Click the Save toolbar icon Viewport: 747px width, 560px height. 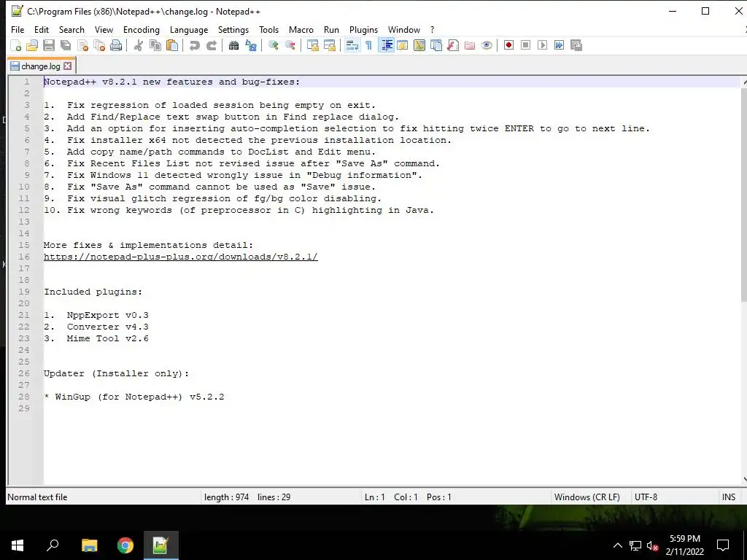[x=49, y=46]
